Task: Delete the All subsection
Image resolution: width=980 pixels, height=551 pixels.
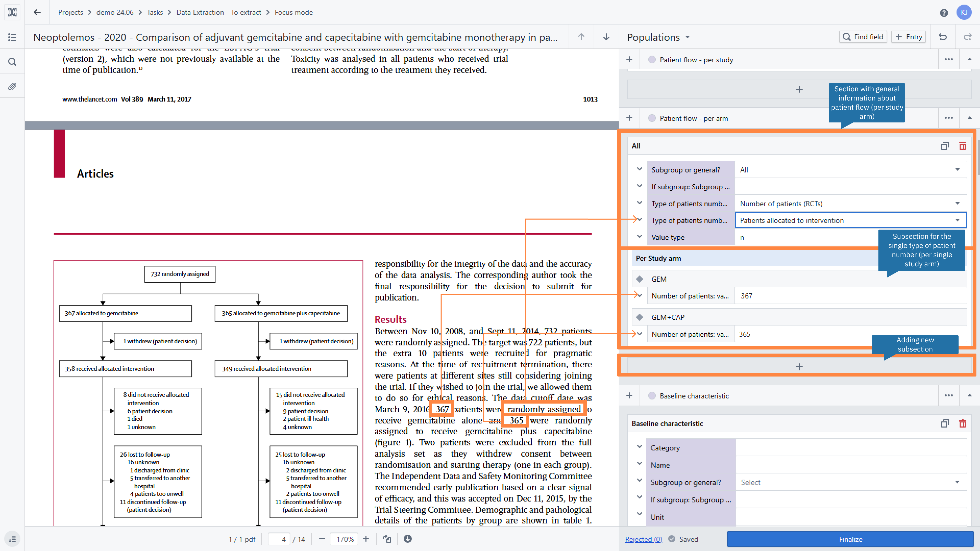Action: pyautogui.click(x=962, y=146)
